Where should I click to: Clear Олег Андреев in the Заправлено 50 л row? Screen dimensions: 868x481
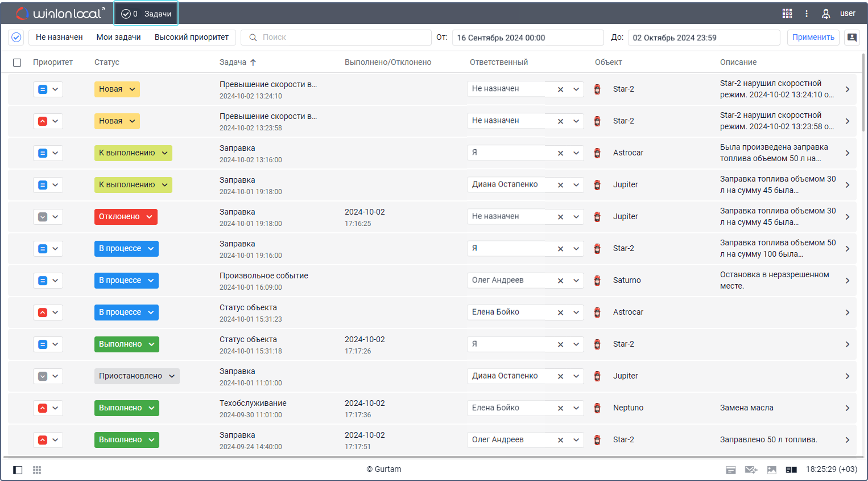pos(560,440)
